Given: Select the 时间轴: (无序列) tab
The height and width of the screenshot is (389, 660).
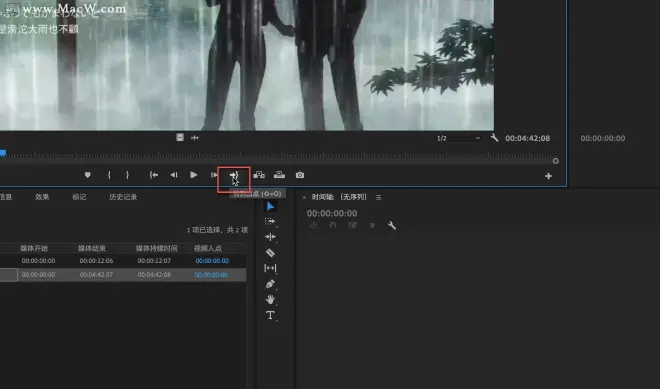Looking at the screenshot, I should coord(339,197).
